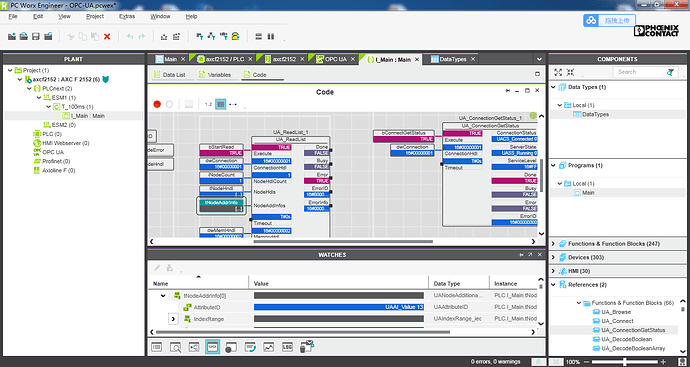Expand the HMI (30) section
Screen dimensions: 690x367
pos(554,271)
